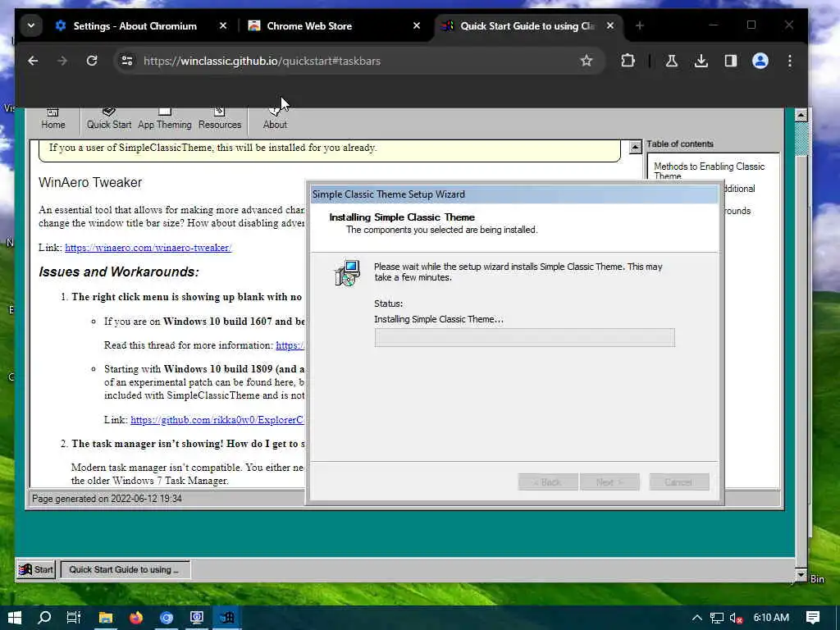Viewport: 840px width, 630px height.
Task: Click the wizard Back button
Action: (x=548, y=482)
